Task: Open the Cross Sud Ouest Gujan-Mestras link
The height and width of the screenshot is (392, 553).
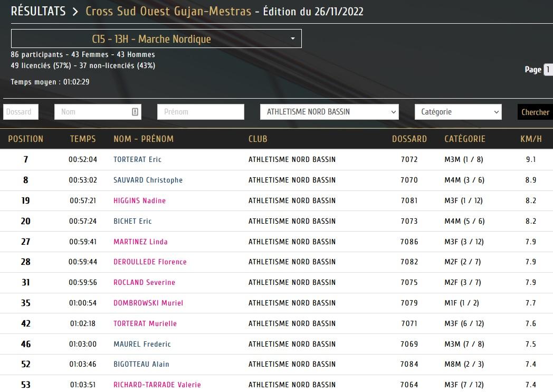Action: 168,11
